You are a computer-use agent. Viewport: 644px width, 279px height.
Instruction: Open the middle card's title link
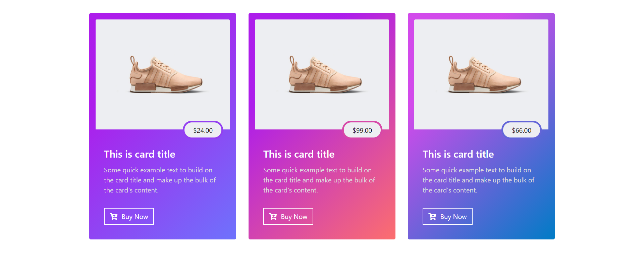(299, 154)
